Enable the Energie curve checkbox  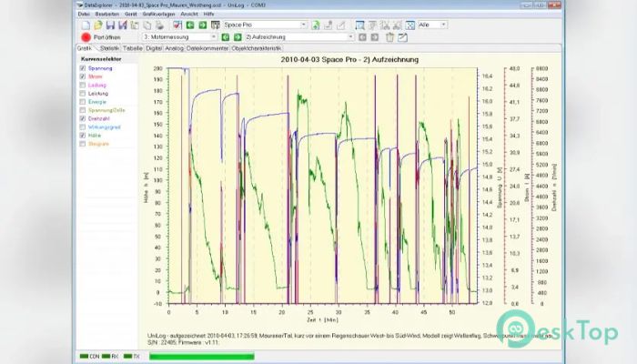click(x=83, y=102)
